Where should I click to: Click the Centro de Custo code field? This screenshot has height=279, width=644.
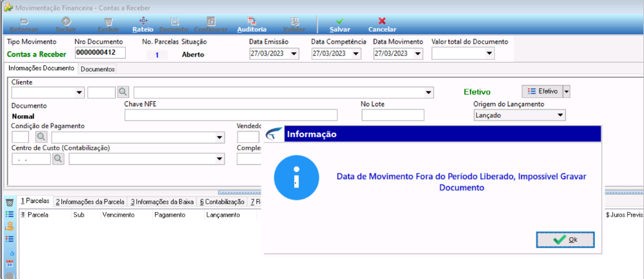pyautogui.click(x=31, y=159)
